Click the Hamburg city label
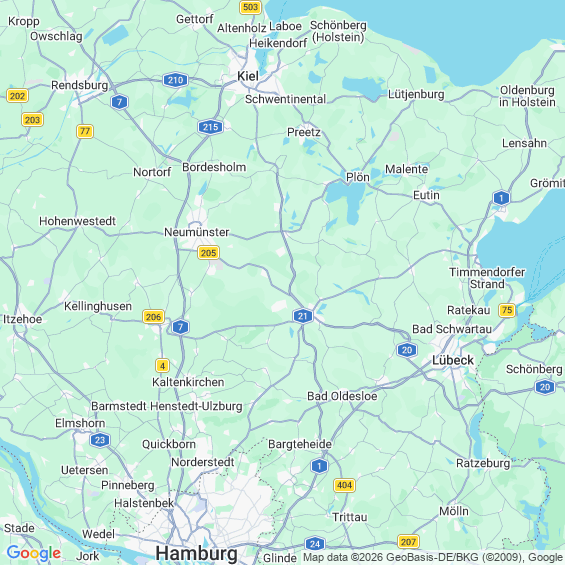The width and height of the screenshot is (565, 565). pos(197,553)
